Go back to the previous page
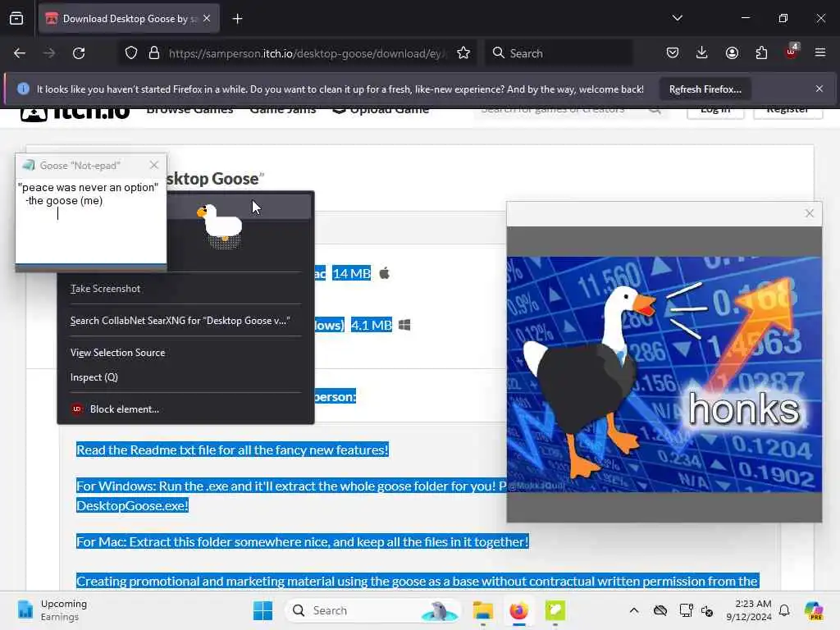The width and height of the screenshot is (840, 630). (x=20, y=53)
